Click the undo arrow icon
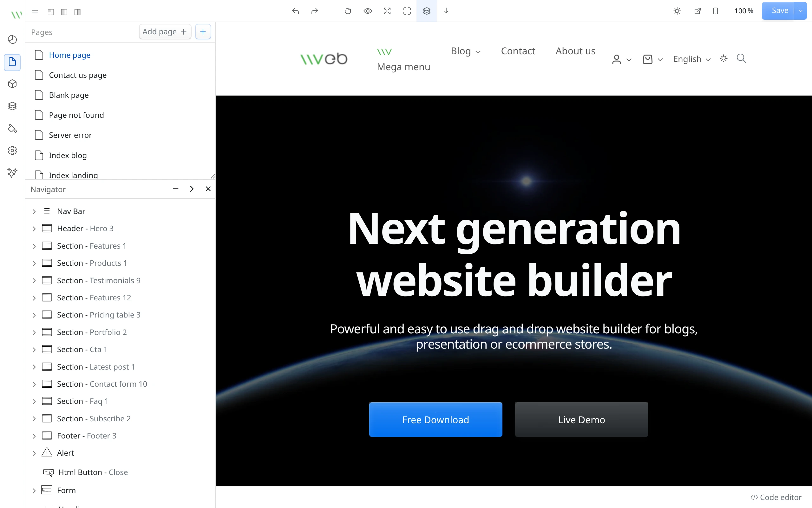Viewport: 812px width, 508px height. pos(295,11)
